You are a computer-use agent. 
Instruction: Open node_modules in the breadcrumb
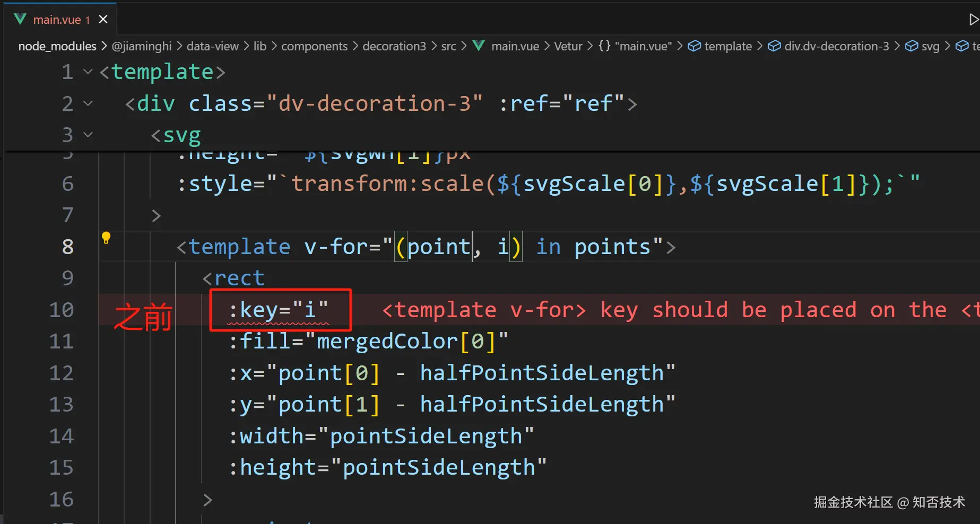[57, 46]
